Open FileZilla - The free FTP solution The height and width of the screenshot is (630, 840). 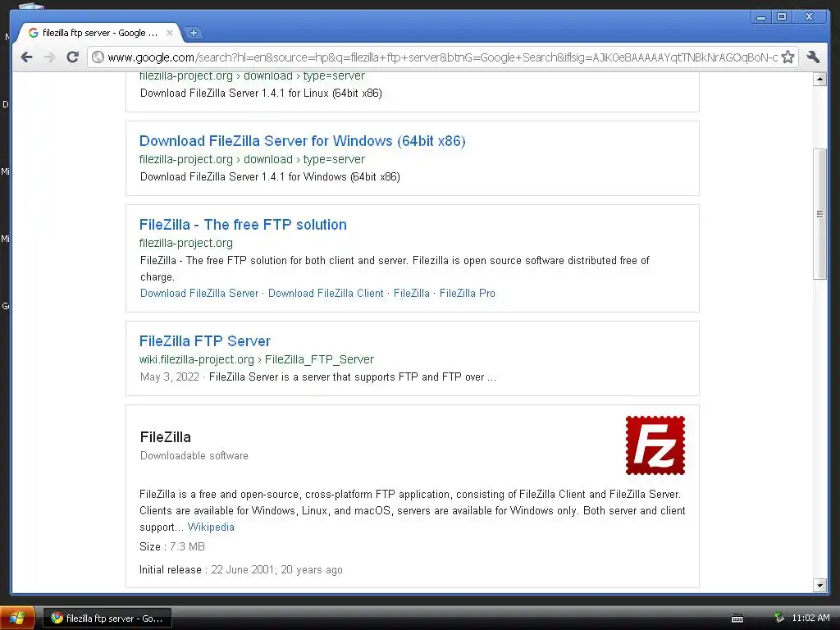(243, 225)
